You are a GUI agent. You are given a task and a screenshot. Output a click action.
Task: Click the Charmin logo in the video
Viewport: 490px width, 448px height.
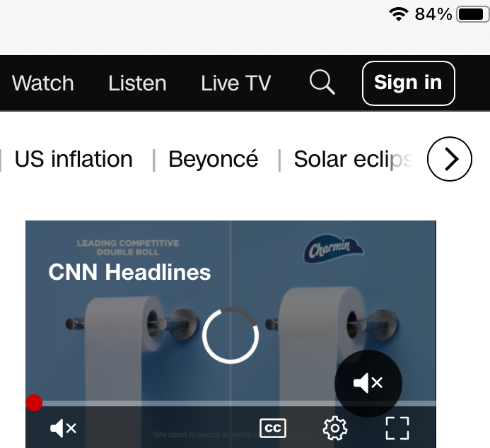coord(334,248)
